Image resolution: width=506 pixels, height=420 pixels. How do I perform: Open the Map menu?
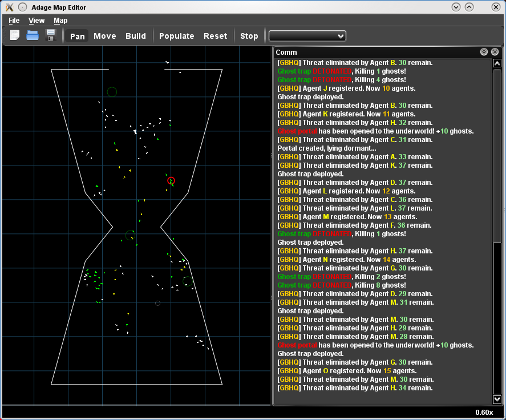coord(60,21)
